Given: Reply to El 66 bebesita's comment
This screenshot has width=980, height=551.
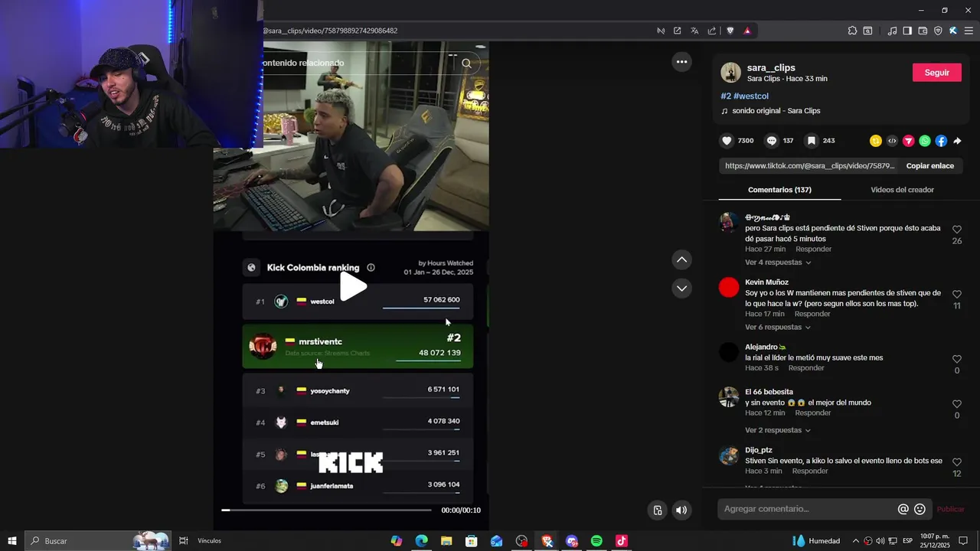Looking at the screenshot, I should click(x=813, y=413).
